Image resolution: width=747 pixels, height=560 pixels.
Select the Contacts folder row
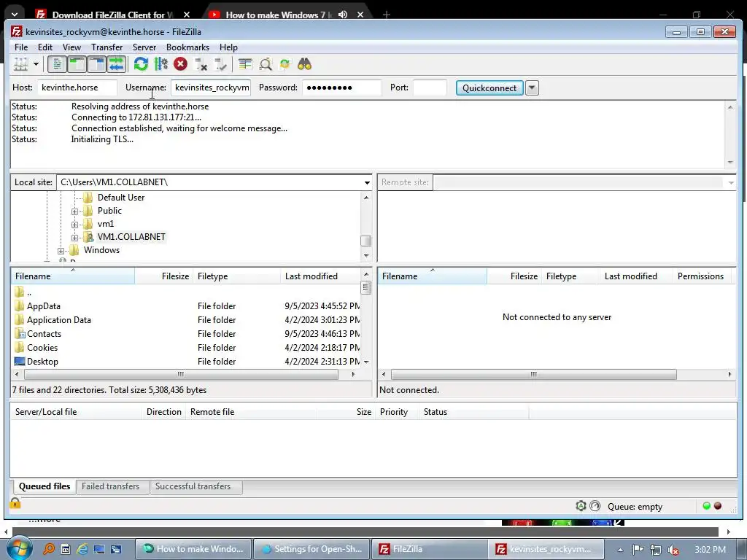coord(186,334)
